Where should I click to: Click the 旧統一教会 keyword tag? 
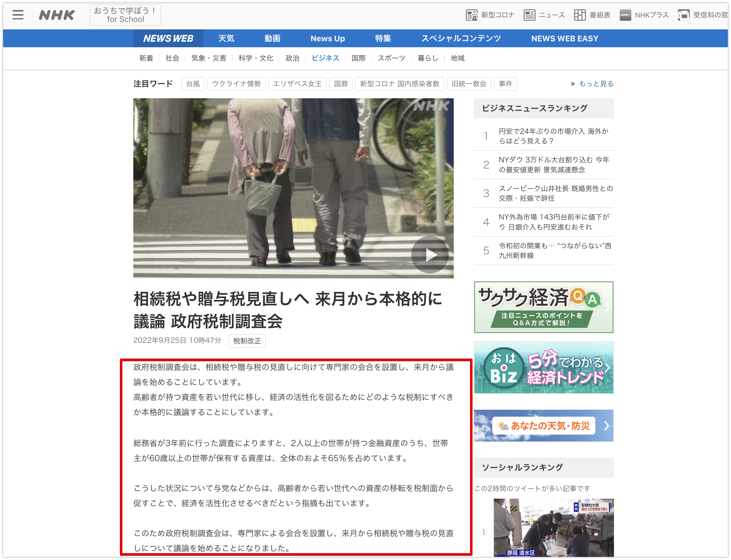pos(469,84)
